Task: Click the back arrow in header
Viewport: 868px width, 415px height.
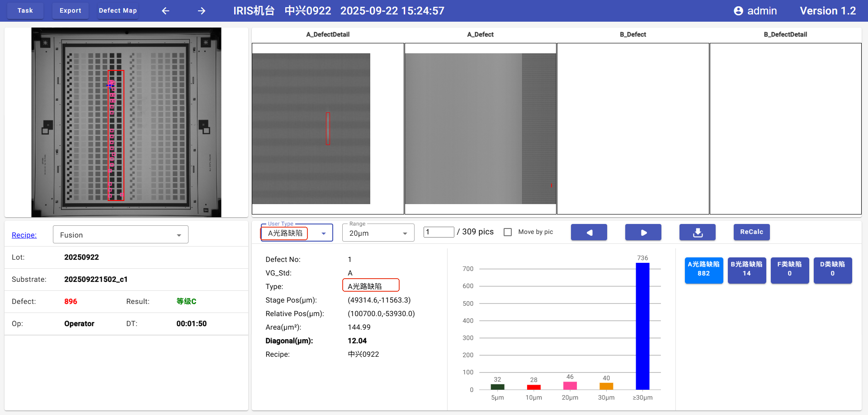Action: coord(165,11)
